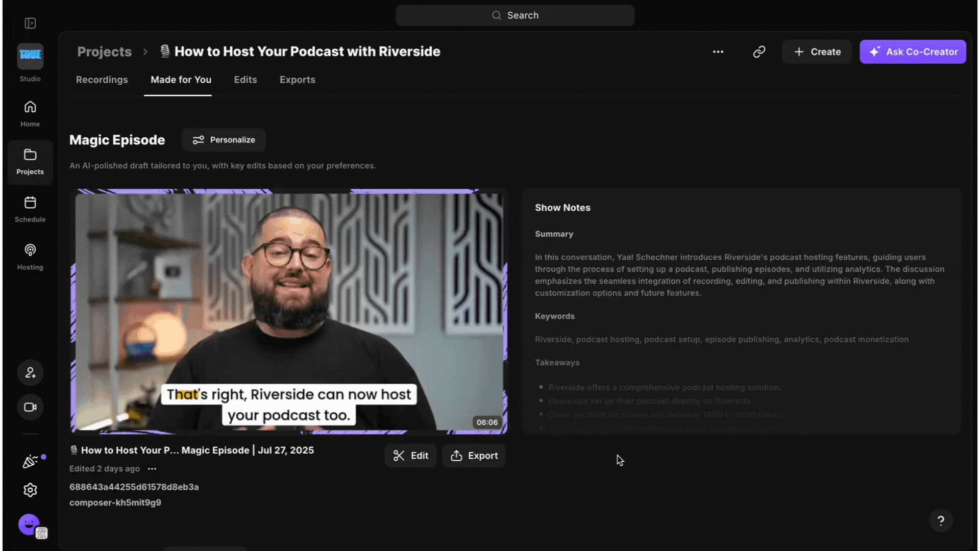Edit the Magic Episode
Image resolution: width=980 pixels, height=551 pixels.
(410, 456)
